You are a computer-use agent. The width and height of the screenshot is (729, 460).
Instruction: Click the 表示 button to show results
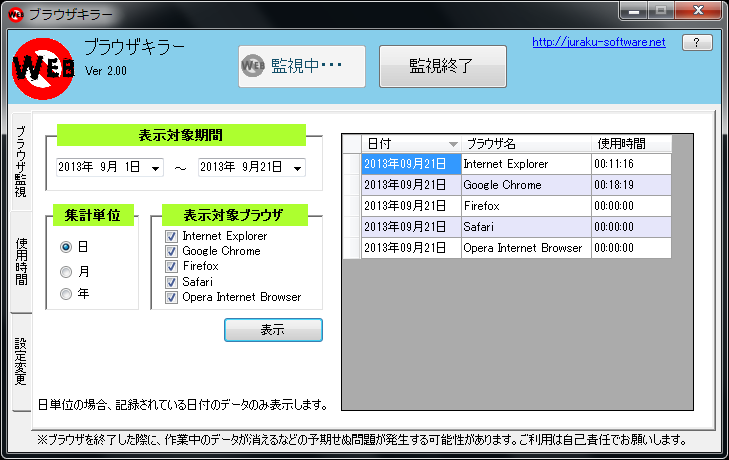tap(273, 330)
